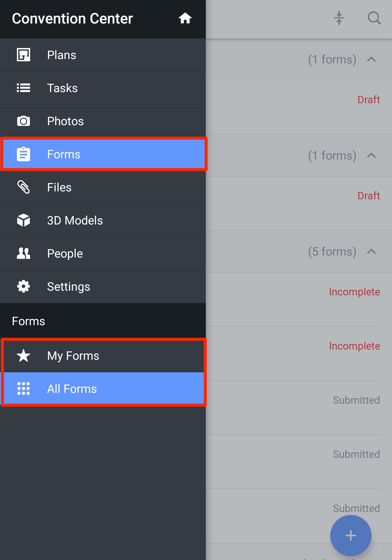Open Photos via the camera icon
Screen dimensions: 392x560
tap(24, 121)
